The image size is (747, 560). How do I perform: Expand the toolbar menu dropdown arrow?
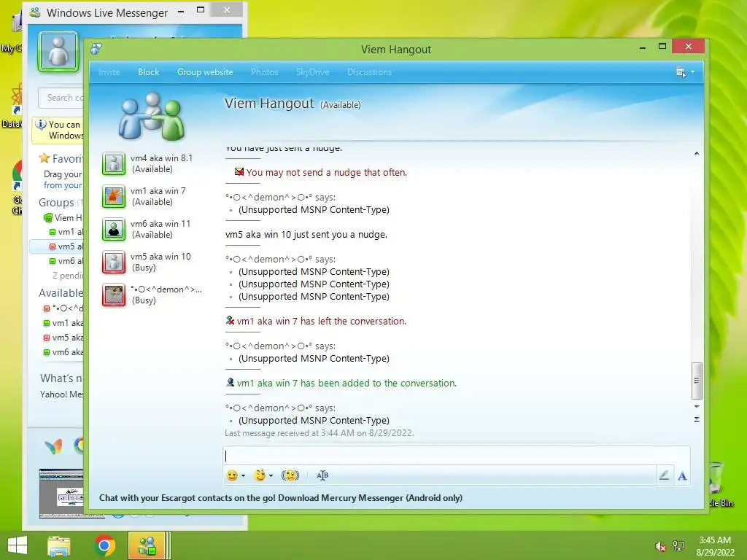pos(693,72)
